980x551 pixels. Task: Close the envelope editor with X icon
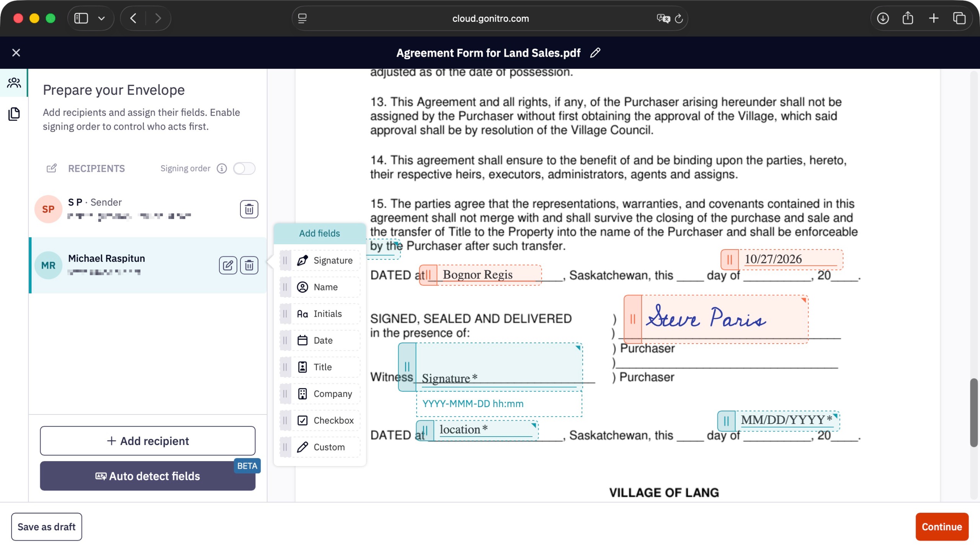(x=16, y=53)
